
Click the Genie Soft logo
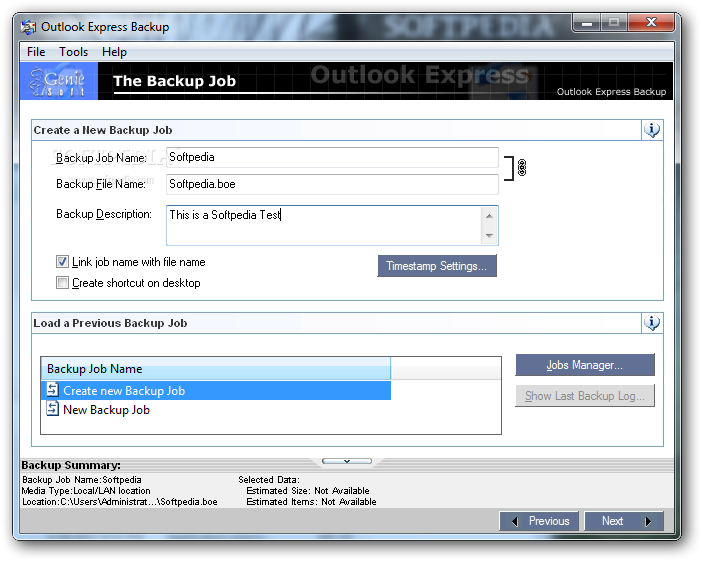click(x=59, y=81)
